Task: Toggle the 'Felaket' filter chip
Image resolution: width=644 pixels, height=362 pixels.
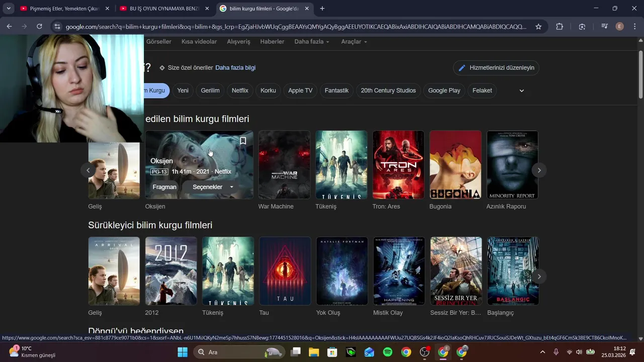Action: point(482,90)
